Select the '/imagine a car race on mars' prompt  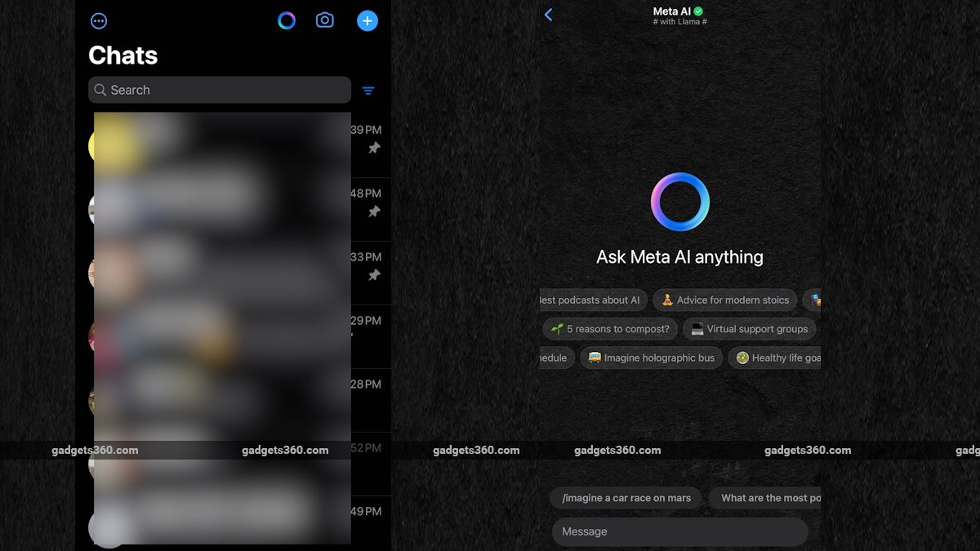[x=626, y=498]
